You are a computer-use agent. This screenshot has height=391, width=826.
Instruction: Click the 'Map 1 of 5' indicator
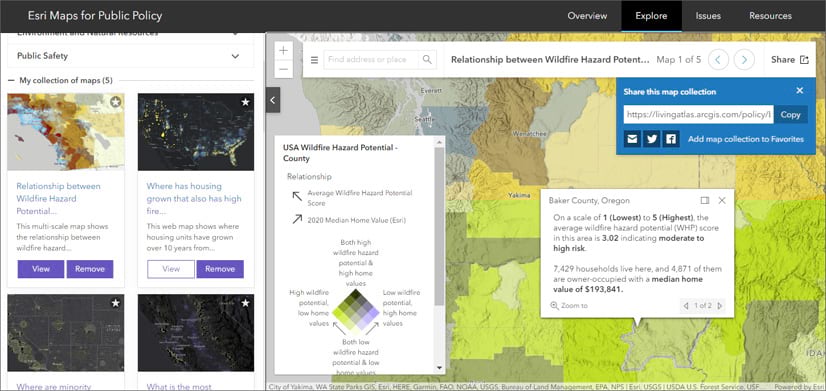click(678, 60)
